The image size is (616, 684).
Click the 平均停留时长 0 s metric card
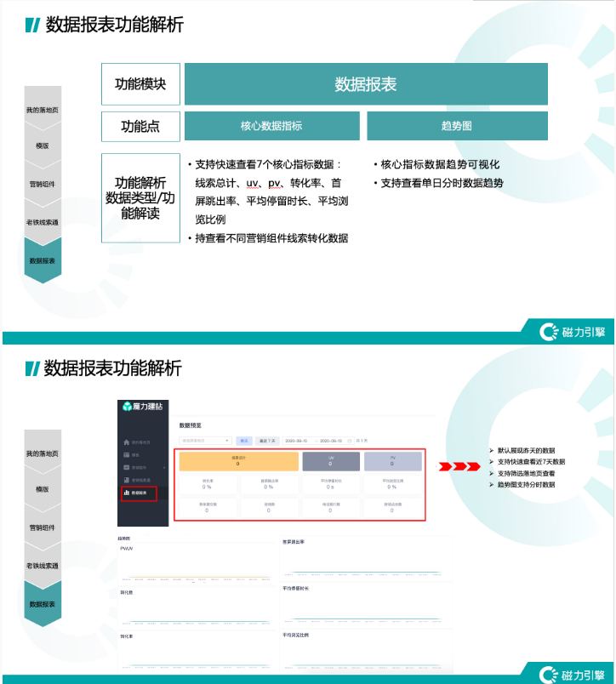coord(331,484)
